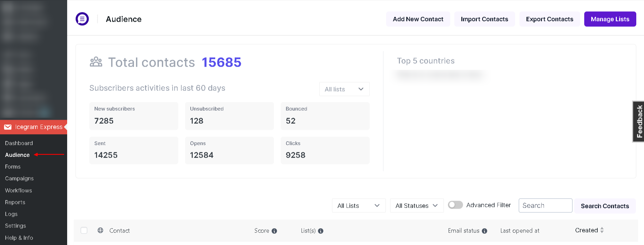Select all contacts checkbox in header
This screenshot has width=644, height=245.
click(x=84, y=230)
